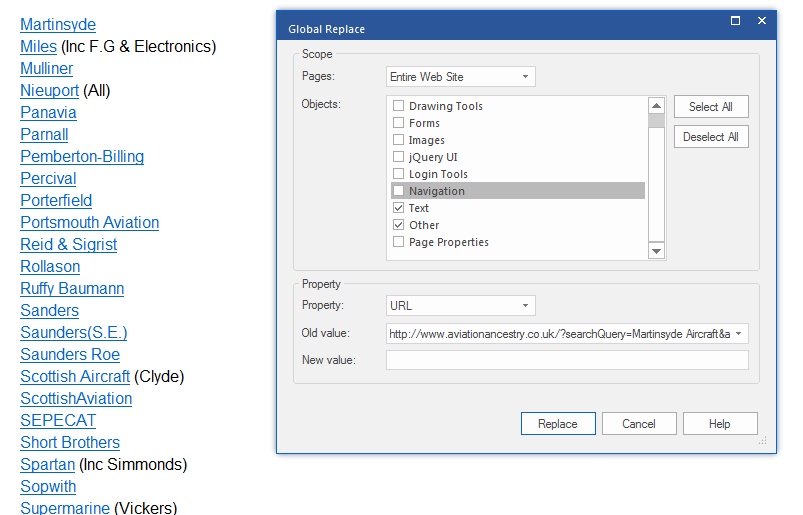
Task: Open the Miles link
Action: tap(38, 47)
